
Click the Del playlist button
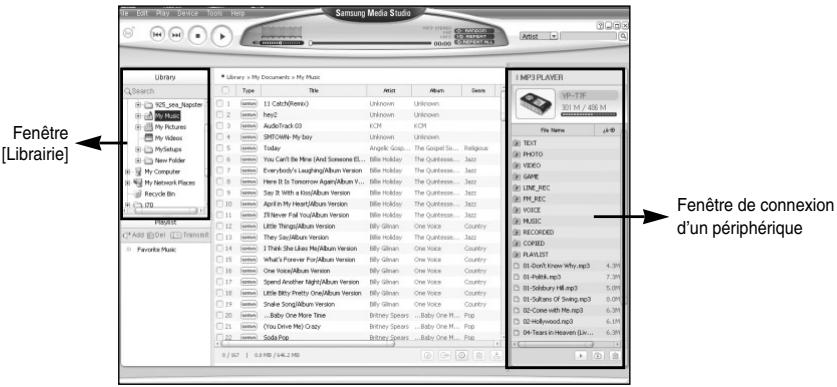(156, 235)
